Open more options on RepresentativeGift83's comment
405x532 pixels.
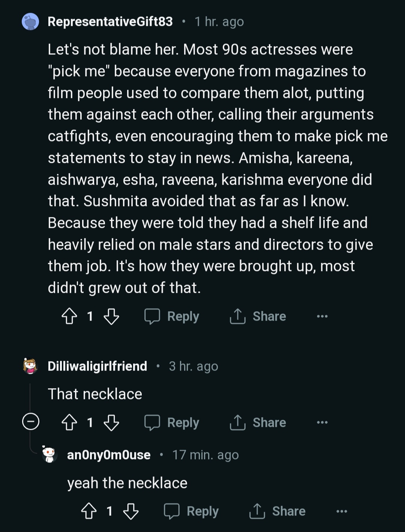(x=322, y=316)
